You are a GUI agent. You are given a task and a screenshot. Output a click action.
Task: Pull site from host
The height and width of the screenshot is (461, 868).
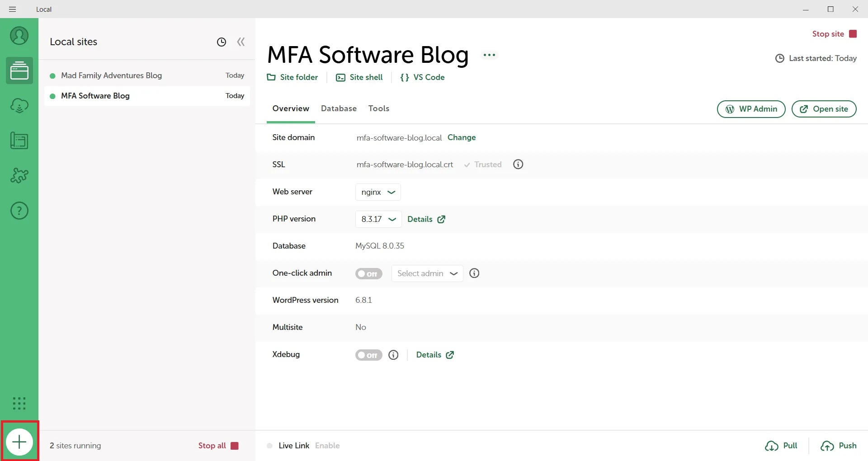coord(781,446)
